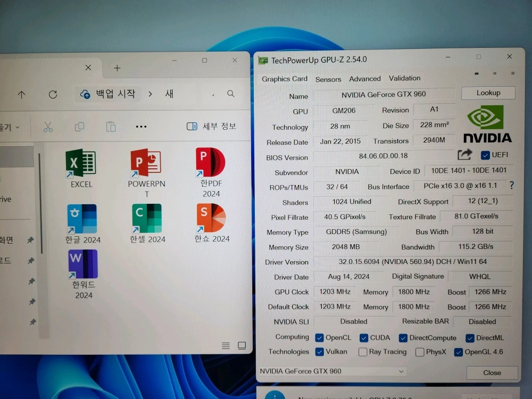
Task: Click the Shaders 1024 Unified value
Action: click(352, 202)
